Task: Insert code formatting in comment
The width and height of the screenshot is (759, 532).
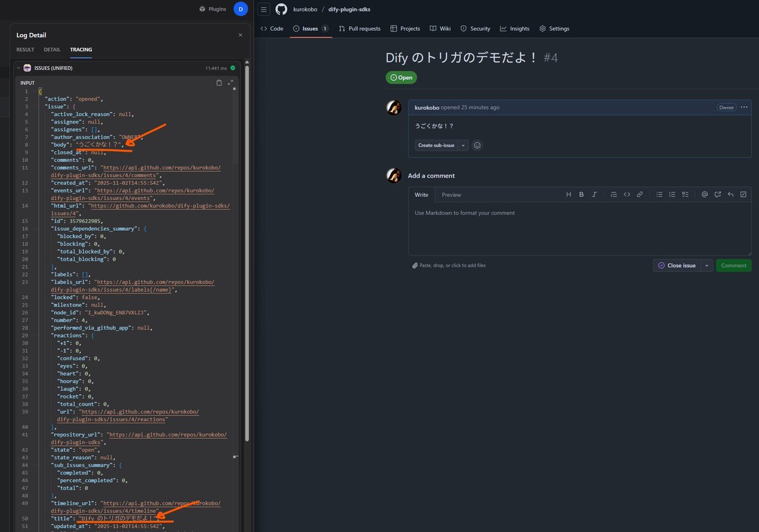Action: tap(627, 194)
